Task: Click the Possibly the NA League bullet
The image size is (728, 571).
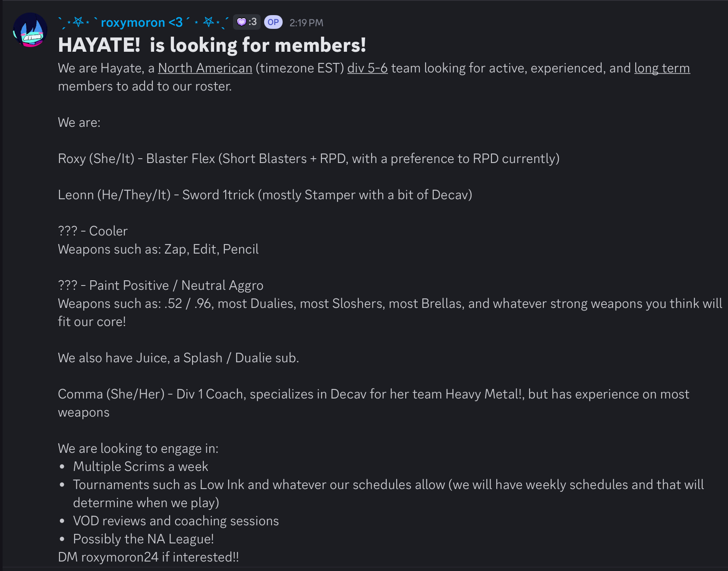Action: coord(143,539)
